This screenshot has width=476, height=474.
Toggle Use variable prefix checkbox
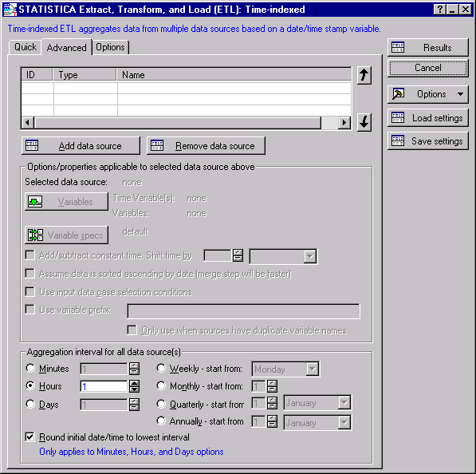(30, 310)
